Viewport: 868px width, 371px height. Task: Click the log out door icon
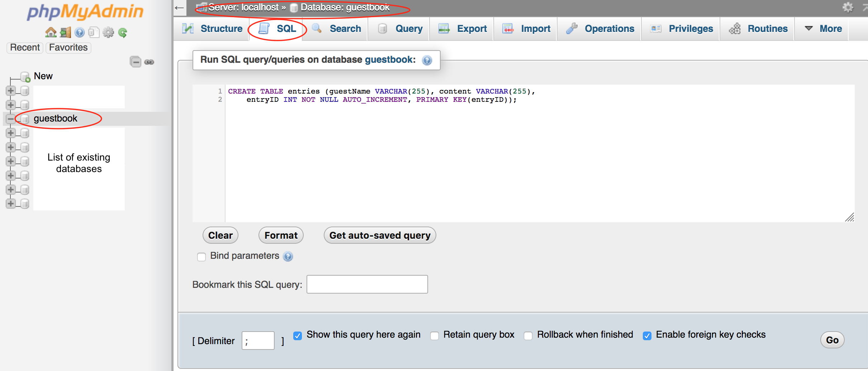(x=65, y=32)
